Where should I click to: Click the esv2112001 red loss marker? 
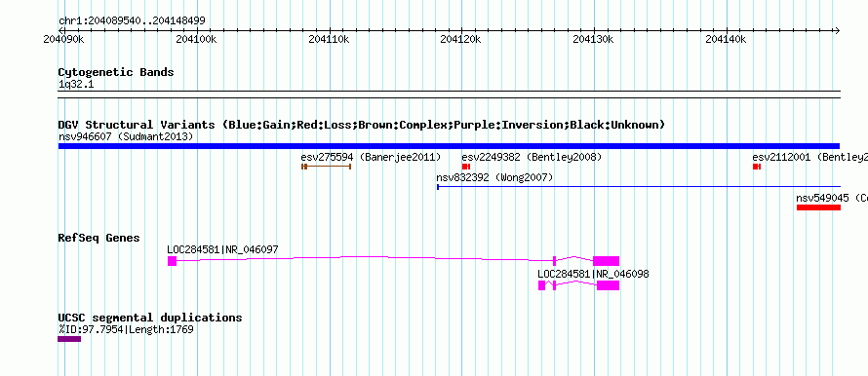tap(757, 166)
